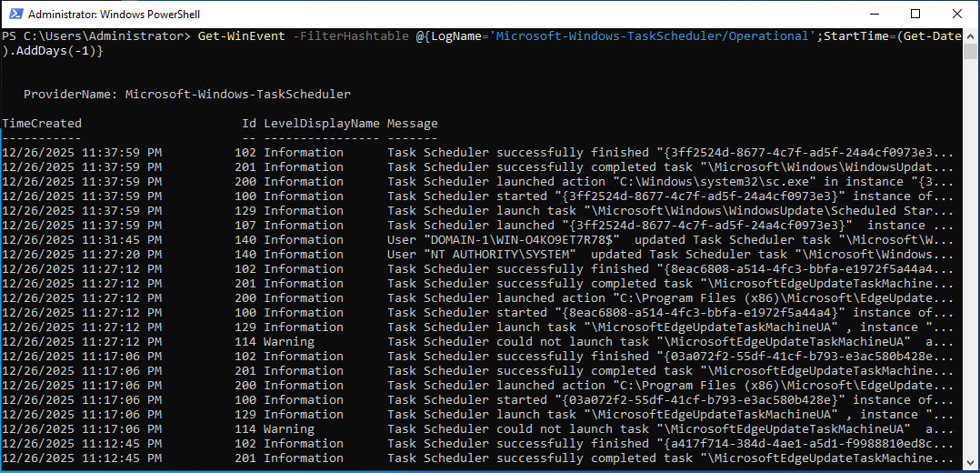Click the "DOMAIN-1\WIN-O4KO9ET7R78$" user message
Screen dimensions: 980x473
[671, 239]
